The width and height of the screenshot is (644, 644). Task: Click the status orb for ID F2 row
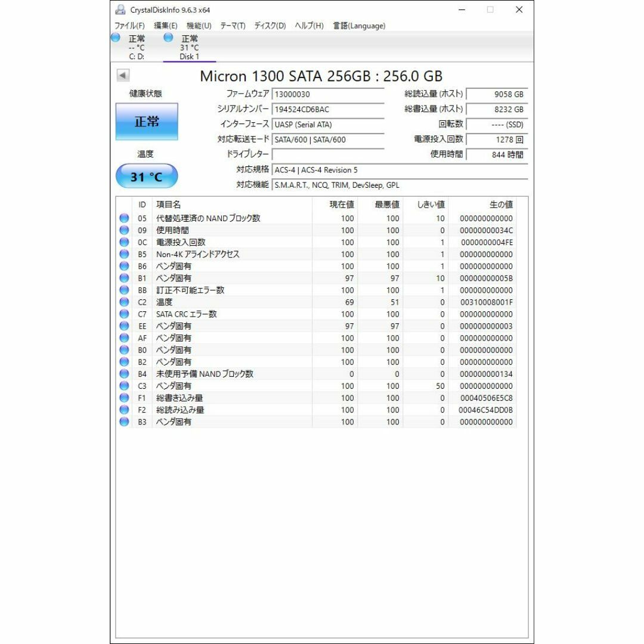pyautogui.click(x=124, y=410)
